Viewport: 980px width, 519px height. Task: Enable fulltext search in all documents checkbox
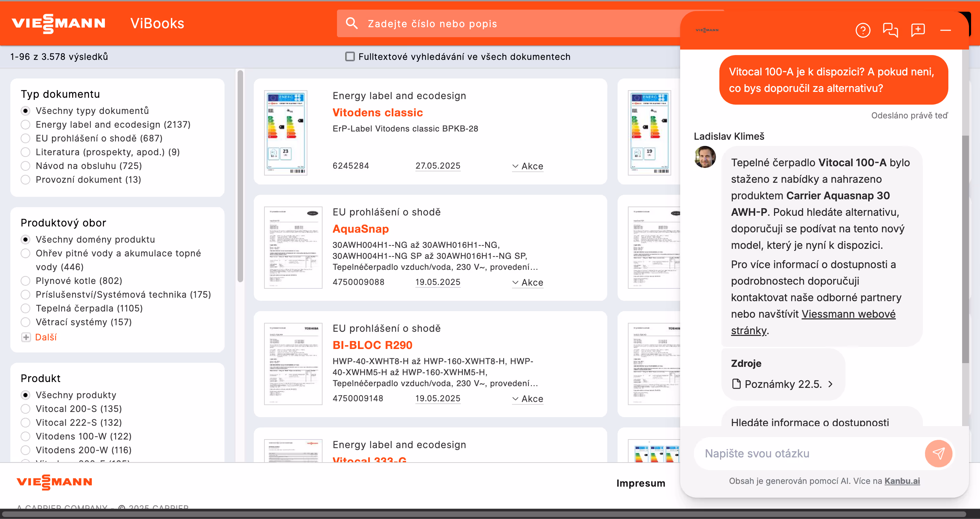350,57
